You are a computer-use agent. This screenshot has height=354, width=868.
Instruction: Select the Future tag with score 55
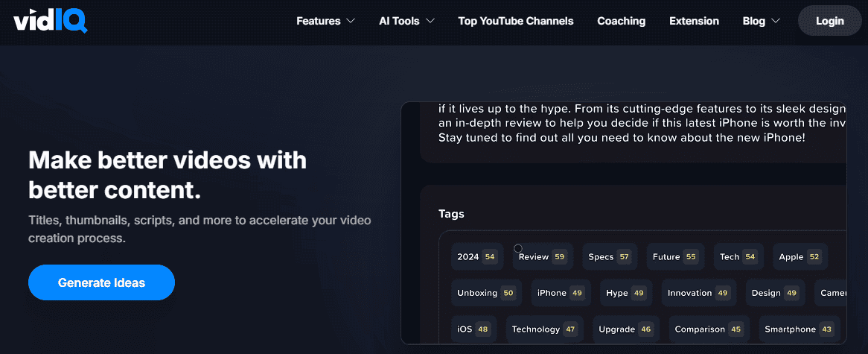pyautogui.click(x=675, y=256)
